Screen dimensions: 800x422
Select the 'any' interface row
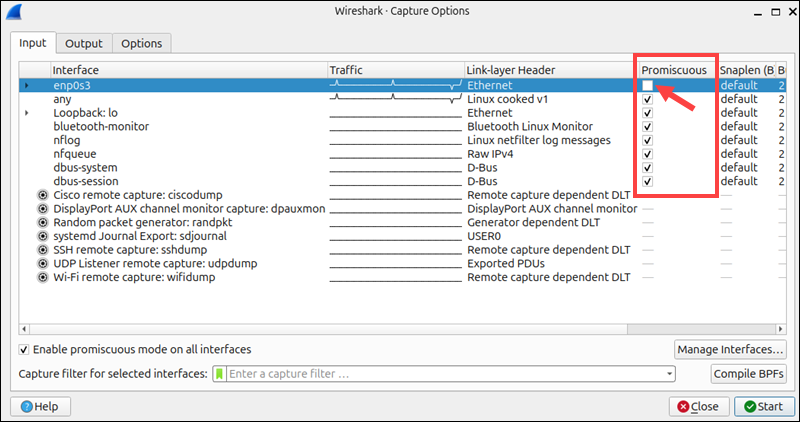point(402,99)
